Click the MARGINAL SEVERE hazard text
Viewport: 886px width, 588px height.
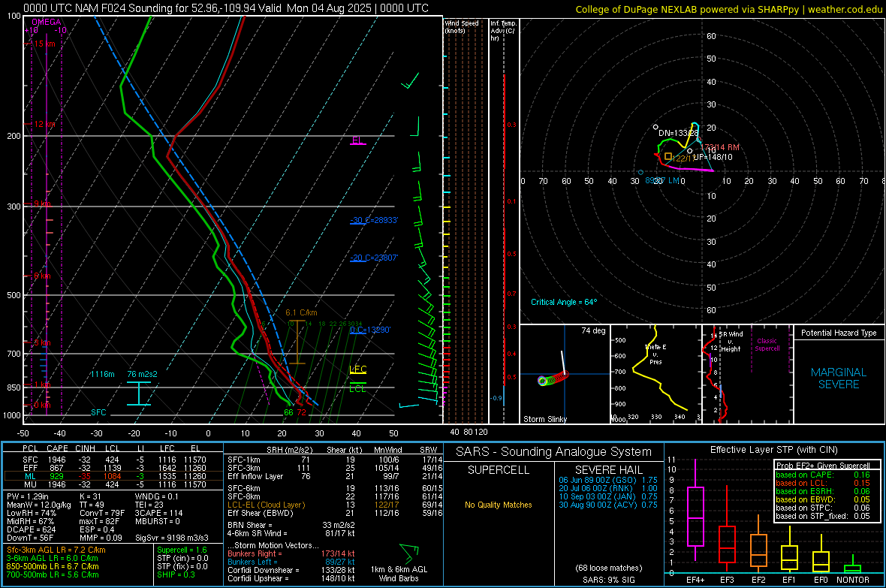point(839,378)
